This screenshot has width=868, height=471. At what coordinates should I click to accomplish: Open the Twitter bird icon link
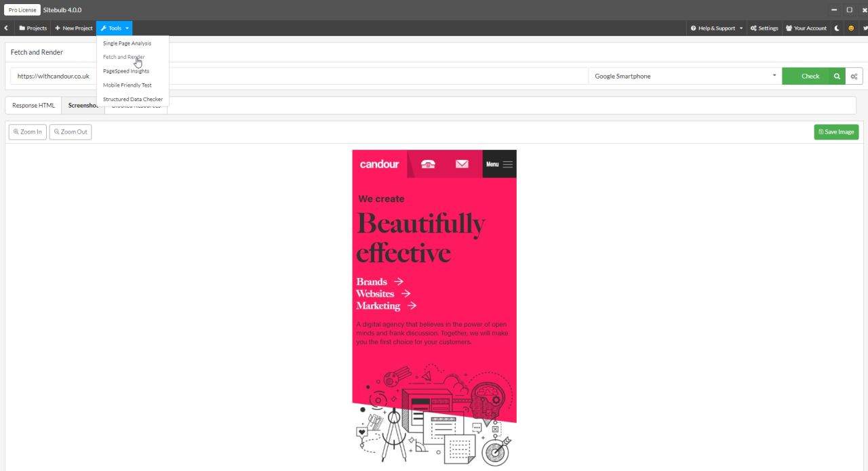(865, 28)
